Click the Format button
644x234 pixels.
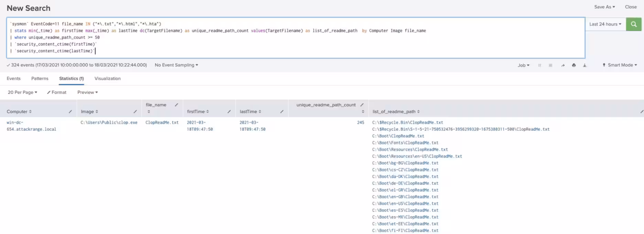coord(57,92)
